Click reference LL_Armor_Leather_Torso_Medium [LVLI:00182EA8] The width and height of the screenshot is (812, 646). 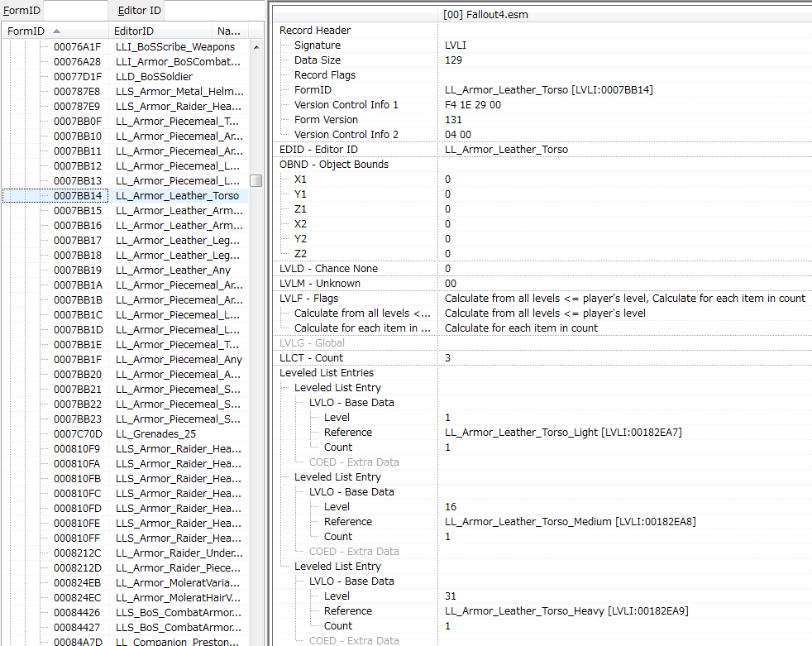(571, 522)
